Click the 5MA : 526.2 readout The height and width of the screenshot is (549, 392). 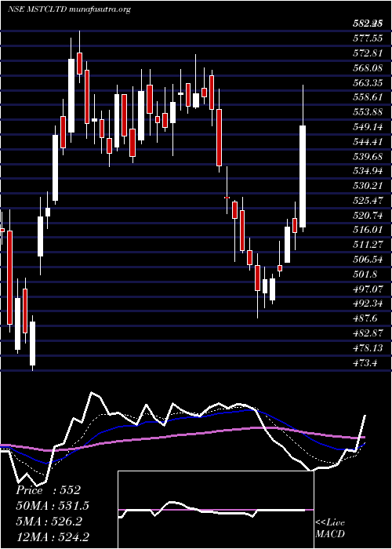(49, 521)
